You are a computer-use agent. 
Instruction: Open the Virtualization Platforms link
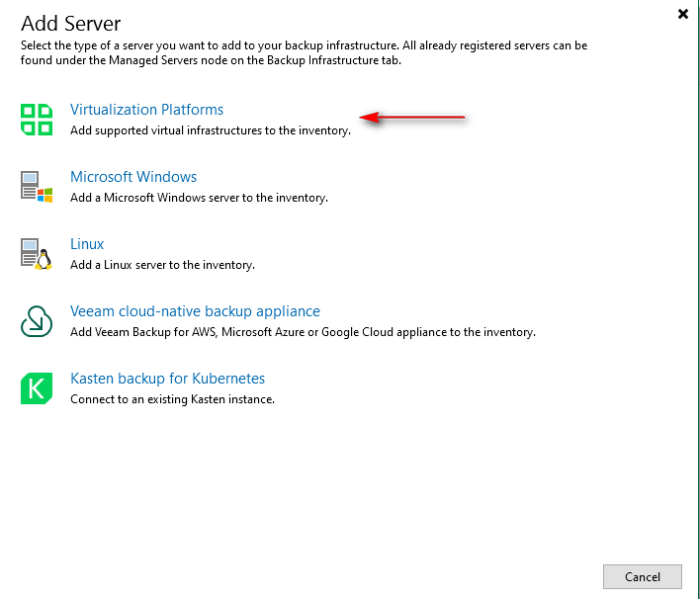[146, 110]
